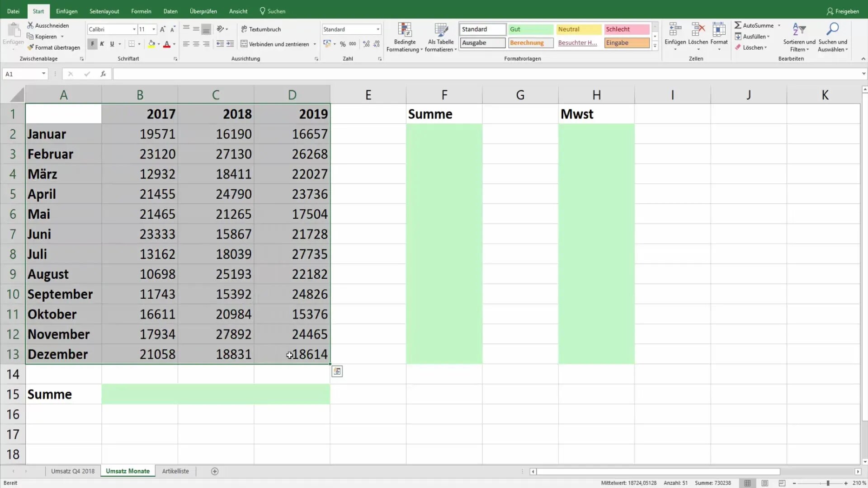This screenshot has height=488, width=868.
Task: Click Verbinden und zentrieren button
Action: (274, 44)
